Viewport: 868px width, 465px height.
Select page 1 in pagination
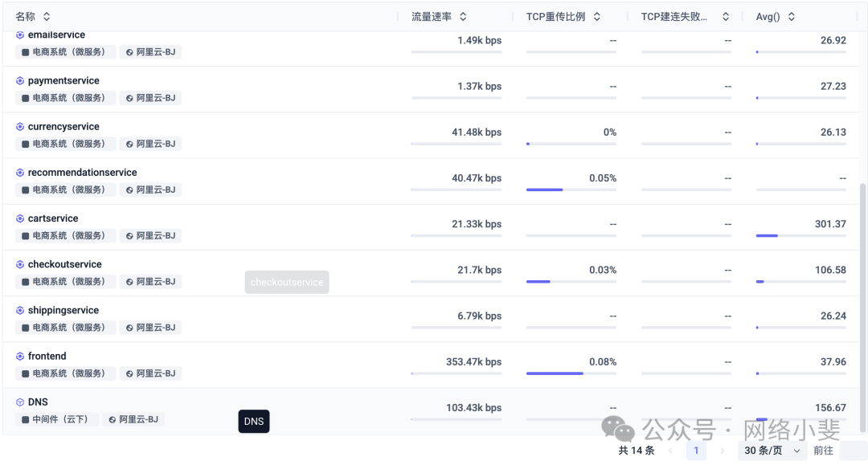point(696,451)
